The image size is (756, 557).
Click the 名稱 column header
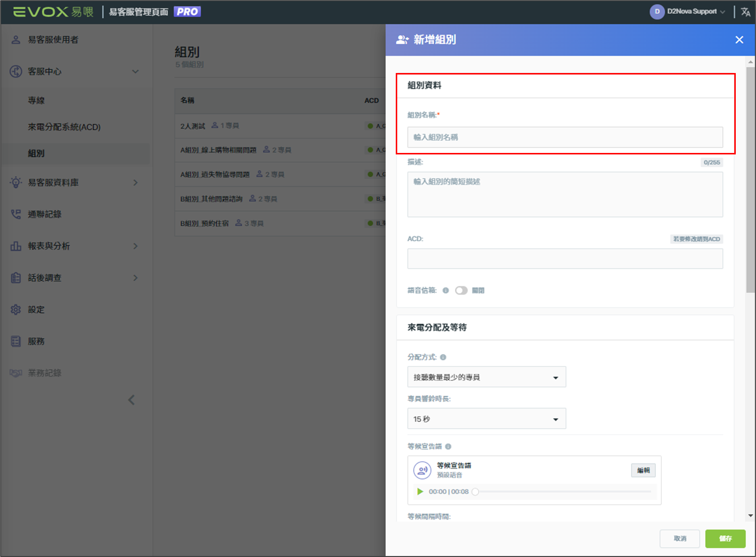click(188, 100)
